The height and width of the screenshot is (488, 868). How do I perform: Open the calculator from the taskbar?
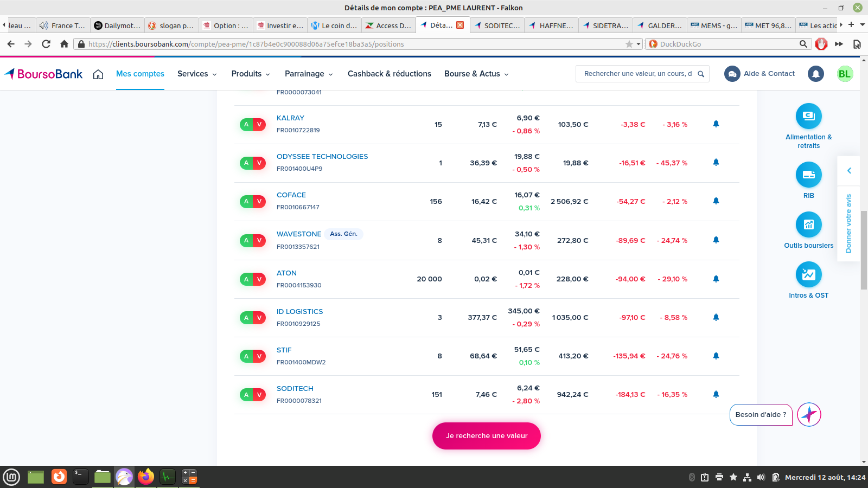tap(189, 477)
